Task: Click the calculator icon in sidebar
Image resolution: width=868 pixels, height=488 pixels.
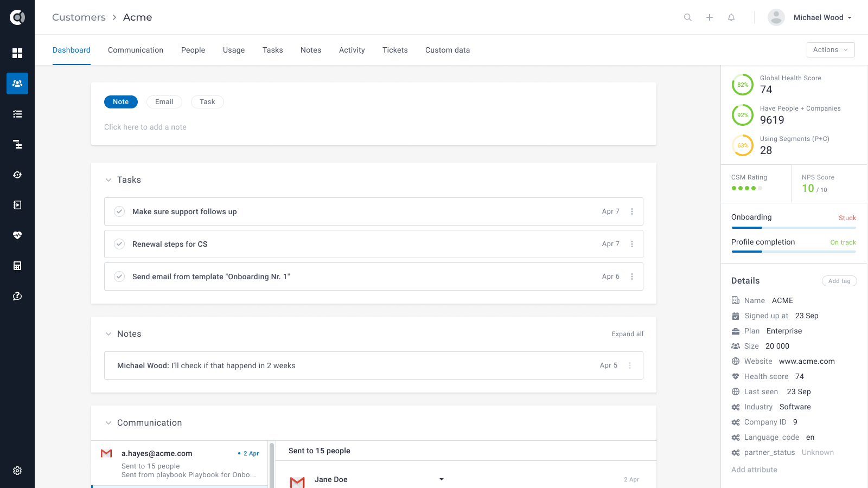Action: tap(17, 266)
